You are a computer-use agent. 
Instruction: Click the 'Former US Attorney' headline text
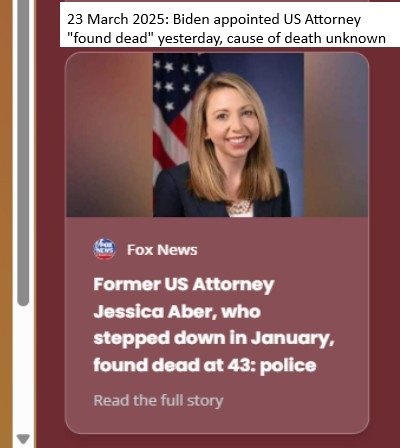[x=184, y=285]
